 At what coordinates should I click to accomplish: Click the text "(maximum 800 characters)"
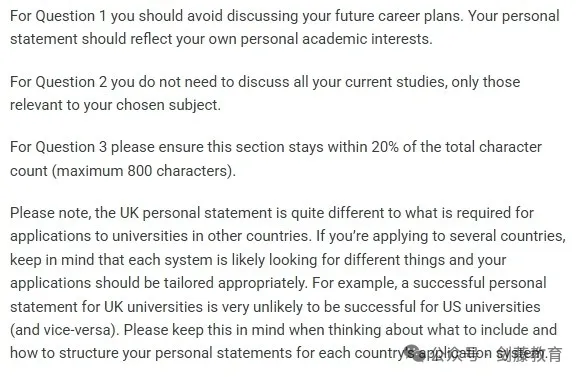pos(143,171)
